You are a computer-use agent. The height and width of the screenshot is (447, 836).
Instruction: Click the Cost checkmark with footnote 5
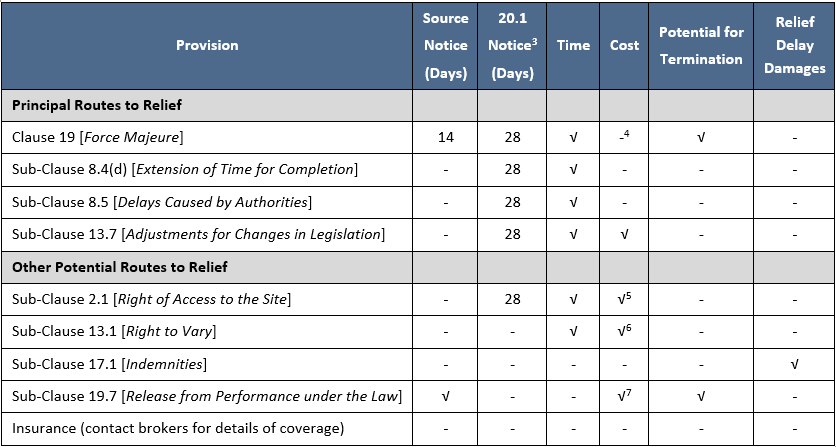pyautogui.click(x=624, y=299)
